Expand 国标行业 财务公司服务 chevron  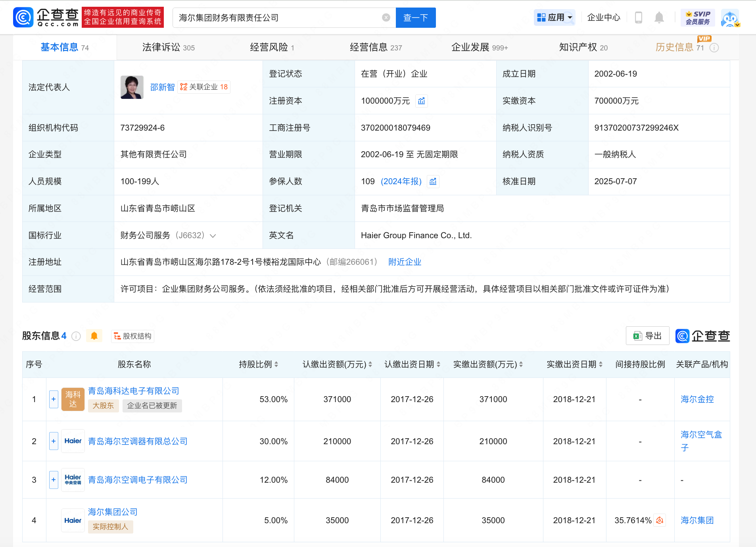point(213,236)
